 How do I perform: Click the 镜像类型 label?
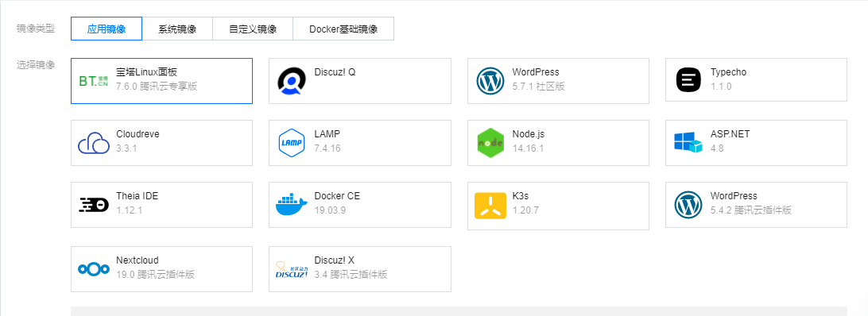36,29
